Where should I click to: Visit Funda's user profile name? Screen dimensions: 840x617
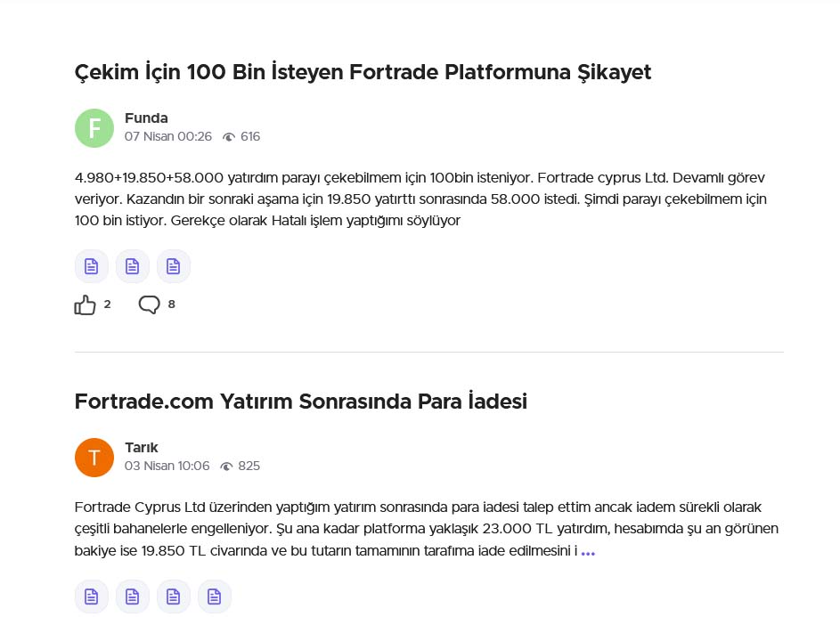click(146, 118)
